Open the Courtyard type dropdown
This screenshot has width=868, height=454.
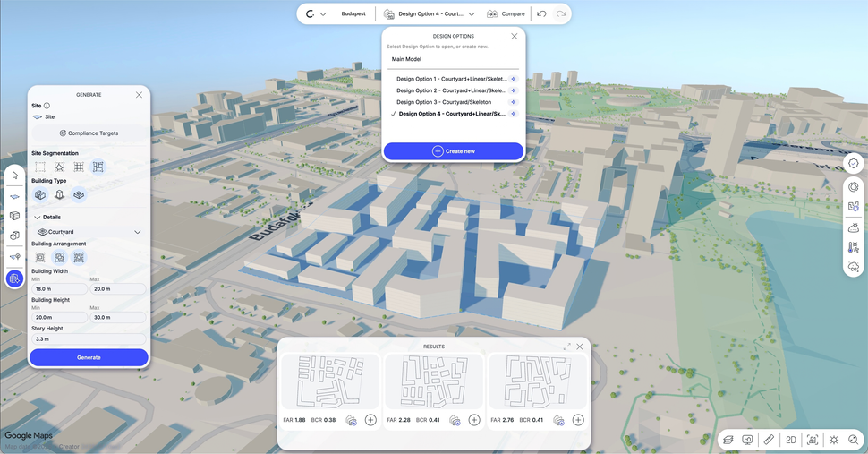pyautogui.click(x=89, y=232)
